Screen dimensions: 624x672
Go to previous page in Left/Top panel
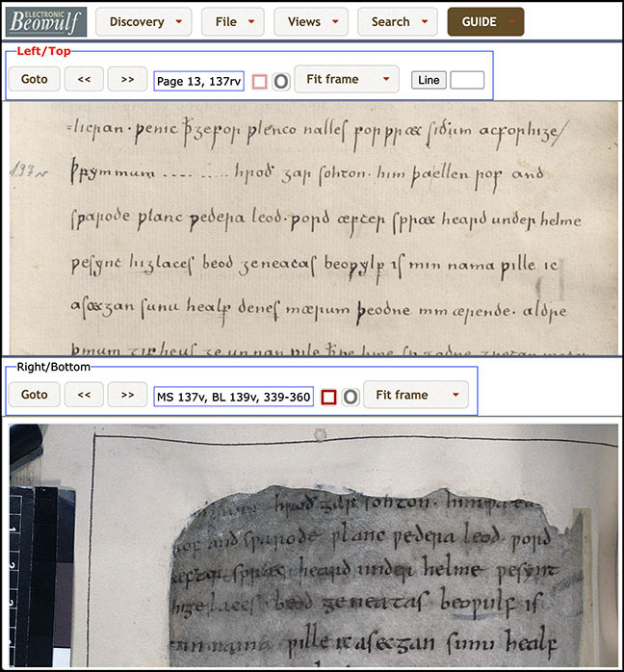tap(84, 79)
